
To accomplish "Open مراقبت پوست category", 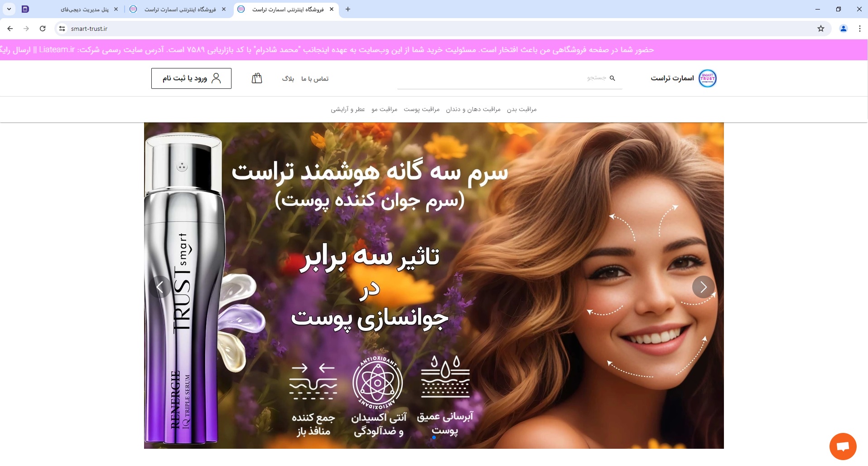I will pos(422,109).
